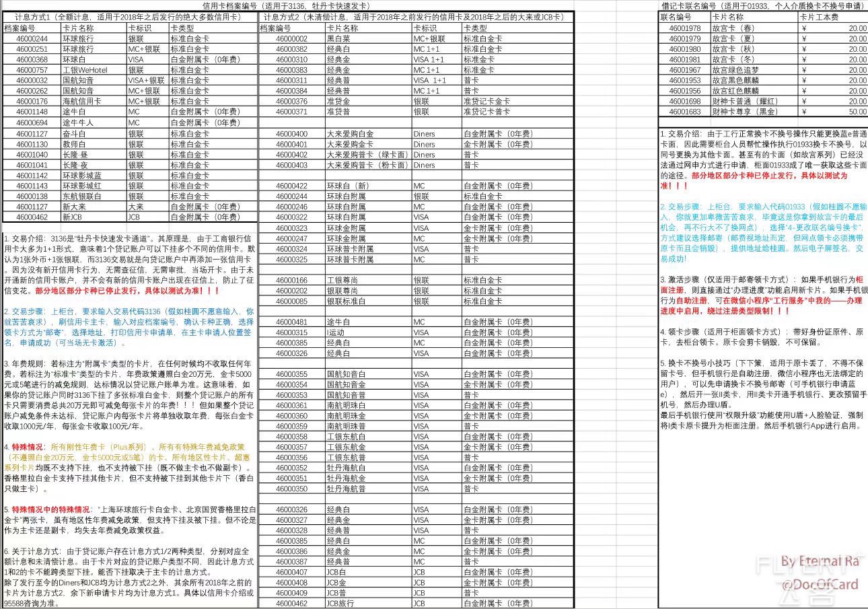Viewport: 868px width, 609px height.
Task: Click archive number cell 46001148
Action: (32, 112)
